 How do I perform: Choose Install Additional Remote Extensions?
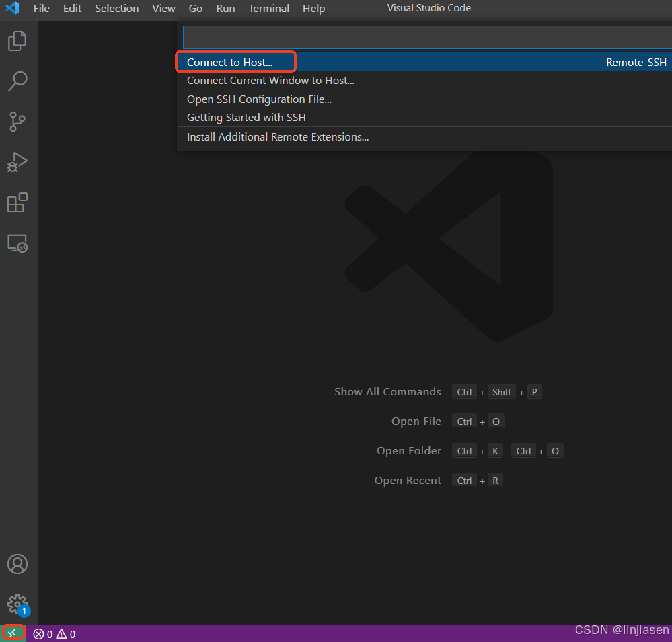277,136
